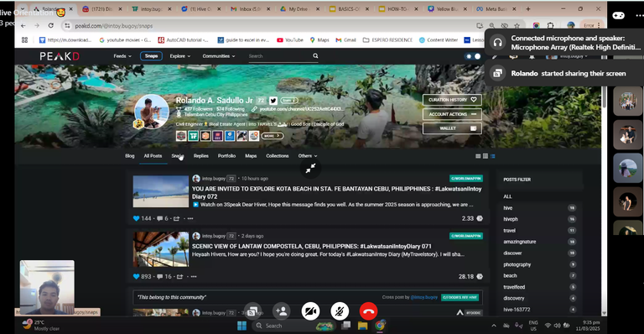Open Kota Beach post thumbnail

161,191
